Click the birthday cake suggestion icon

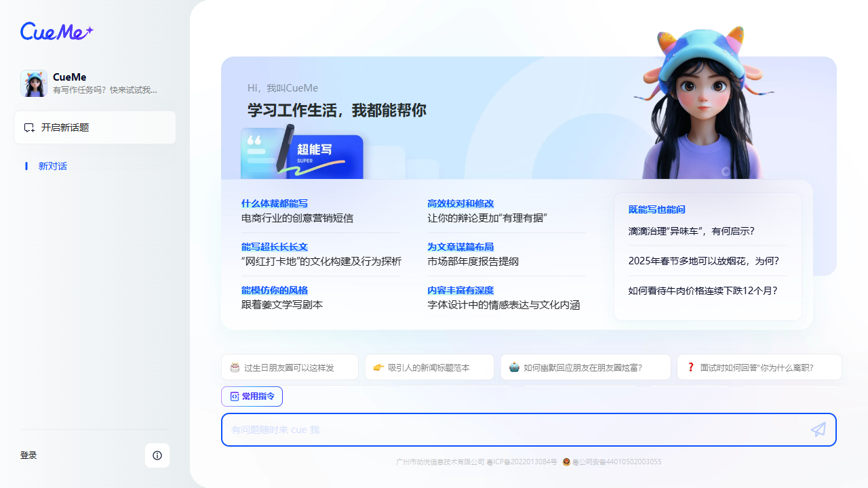[x=235, y=367]
